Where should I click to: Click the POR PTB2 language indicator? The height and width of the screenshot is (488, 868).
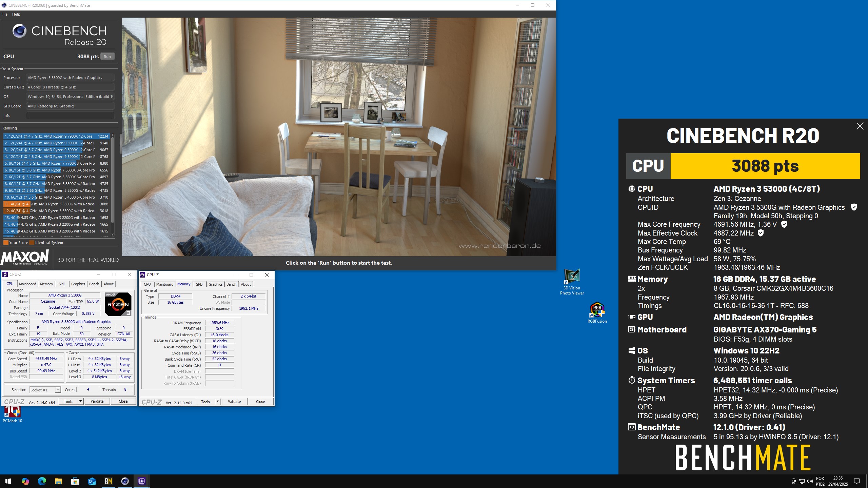[820, 481]
